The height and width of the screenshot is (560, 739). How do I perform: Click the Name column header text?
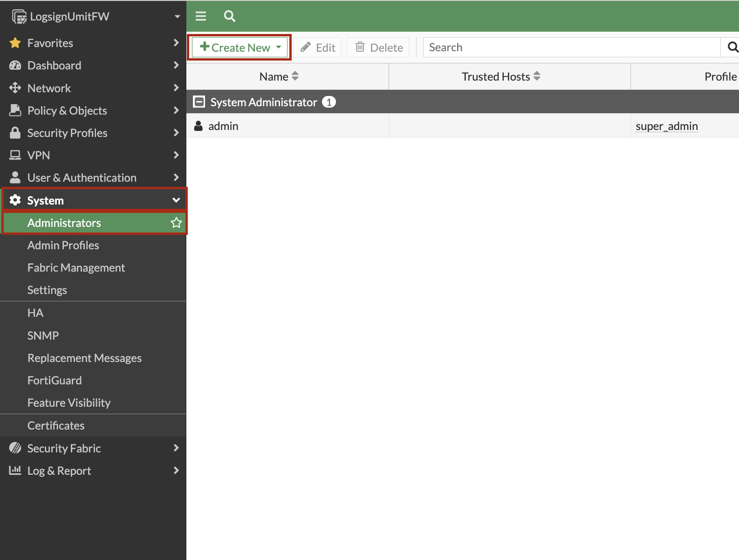(x=274, y=76)
